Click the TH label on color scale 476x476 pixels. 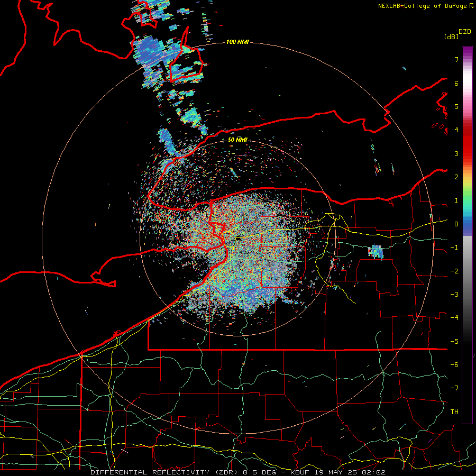click(454, 411)
